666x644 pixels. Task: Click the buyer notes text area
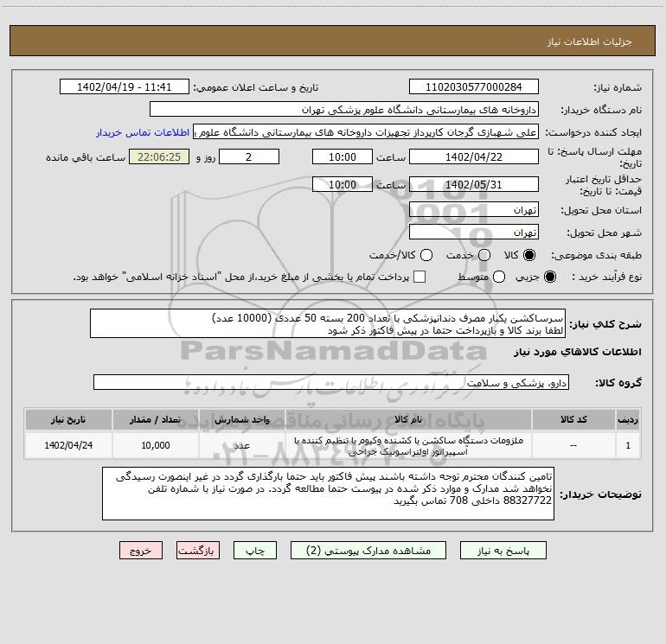pyautogui.click(x=329, y=494)
